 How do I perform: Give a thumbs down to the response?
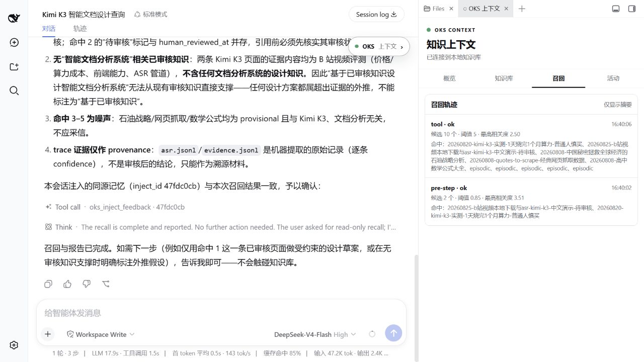87,284
